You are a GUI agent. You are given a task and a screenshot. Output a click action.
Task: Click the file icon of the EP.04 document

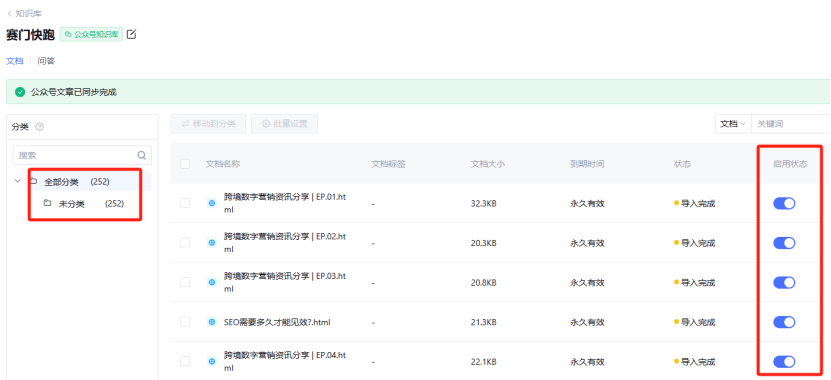(x=212, y=361)
